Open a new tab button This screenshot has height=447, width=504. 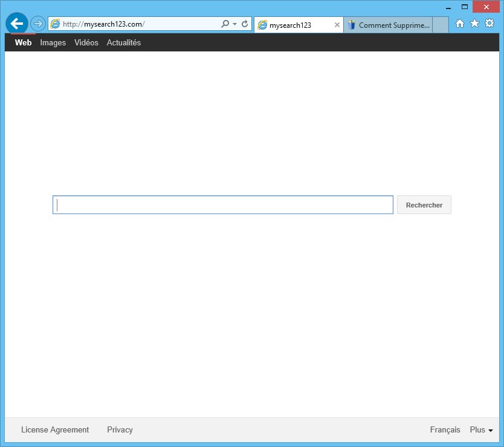click(441, 25)
